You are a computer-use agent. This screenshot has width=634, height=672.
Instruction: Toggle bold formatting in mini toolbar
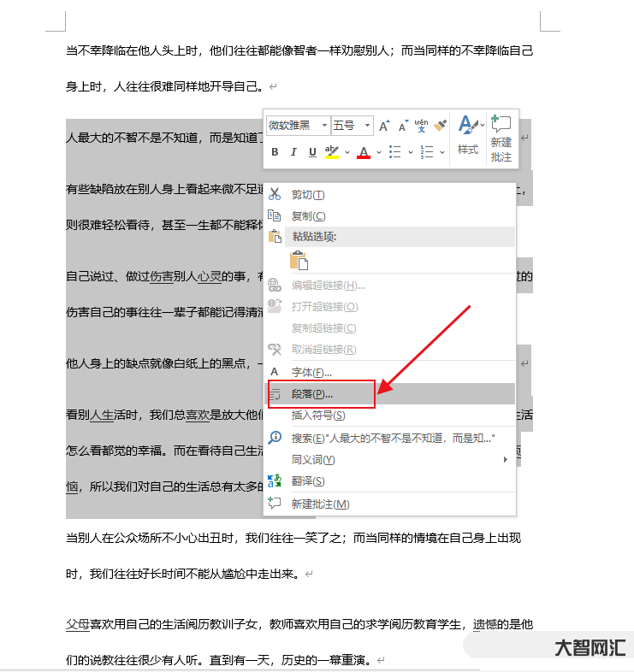[x=275, y=152]
